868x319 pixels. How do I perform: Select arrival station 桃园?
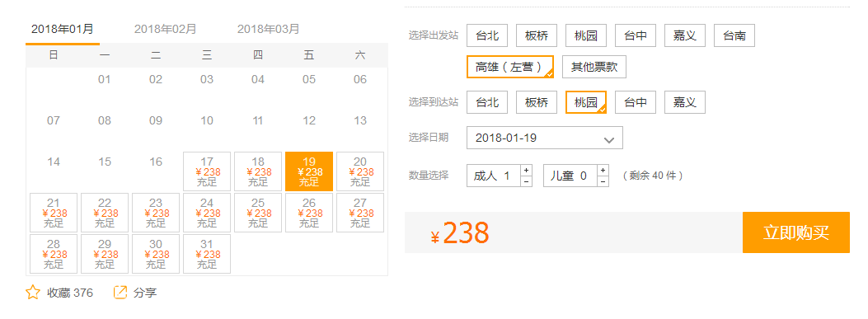click(x=586, y=102)
